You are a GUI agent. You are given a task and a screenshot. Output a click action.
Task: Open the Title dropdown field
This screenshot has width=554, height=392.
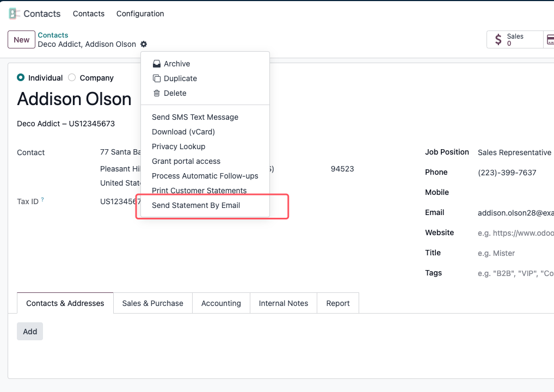(515, 253)
